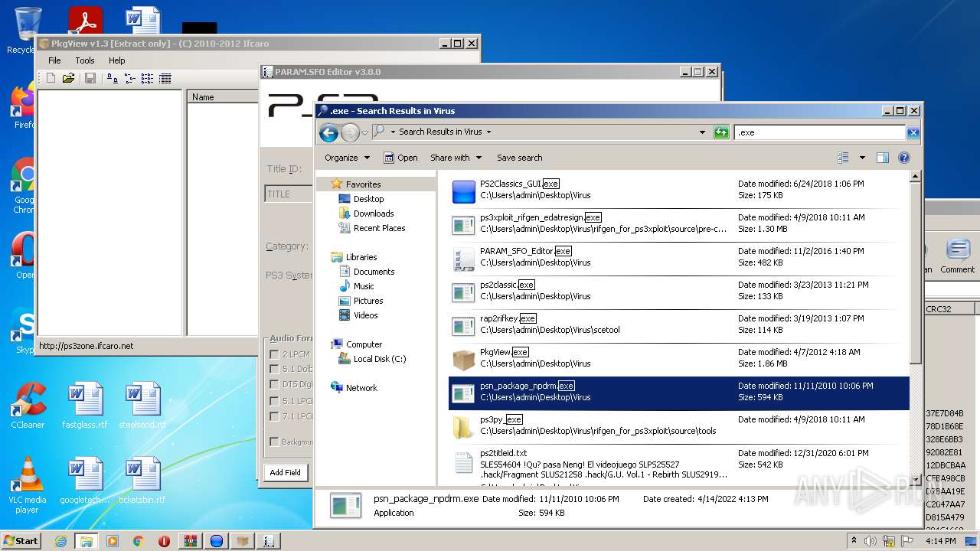The image size is (980, 551).
Task: Open Recent Places in Favorites
Action: (x=379, y=228)
